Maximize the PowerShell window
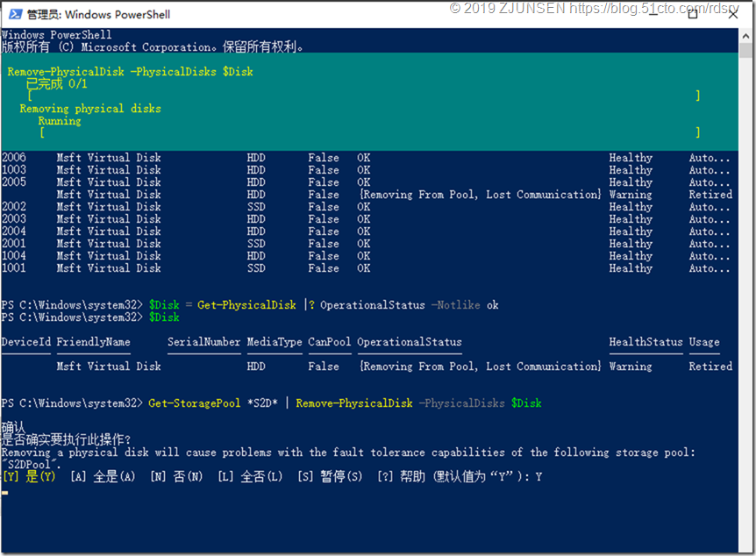The height and width of the screenshot is (556, 756). pyautogui.click(x=693, y=14)
